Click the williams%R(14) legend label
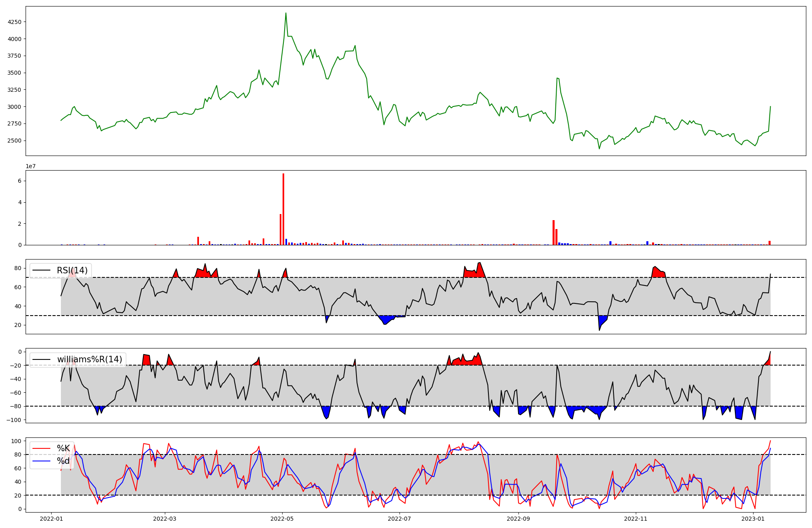This screenshot has width=812, height=528. [x=89, y=359]
